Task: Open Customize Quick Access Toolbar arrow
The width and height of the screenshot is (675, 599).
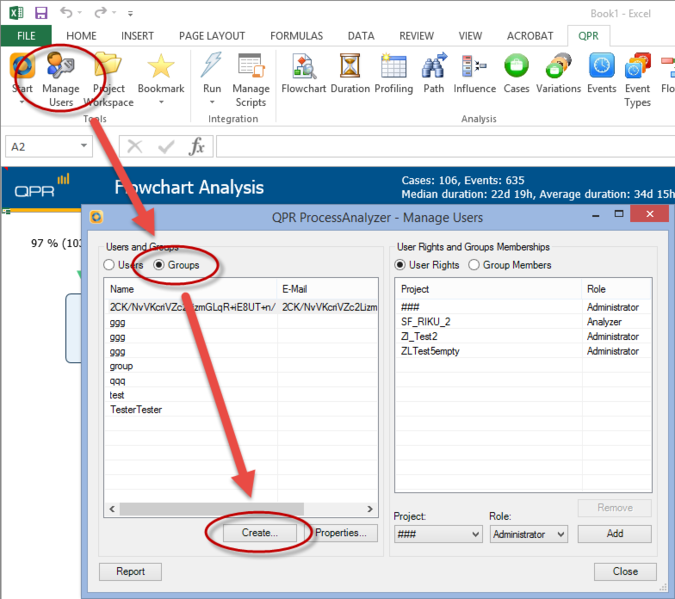Action: point(130,13)
